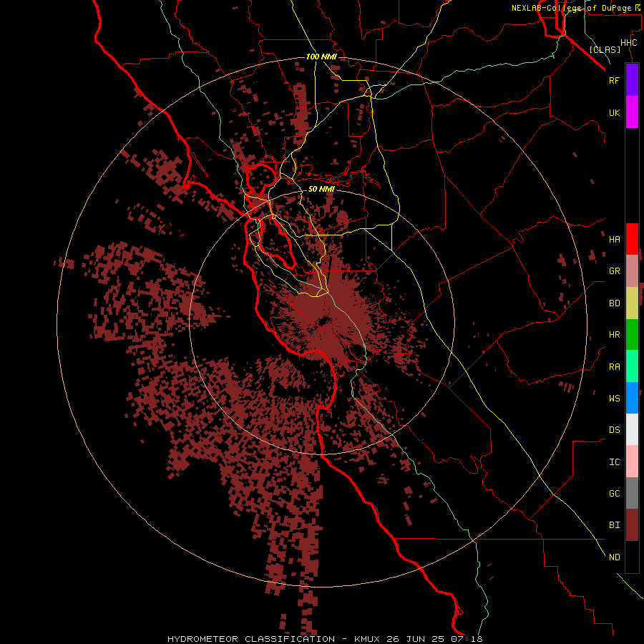The height and width of the screenshot is (644, 644).
Task: Click the '50 NMI' range ring label
Action: coord(321,189)
